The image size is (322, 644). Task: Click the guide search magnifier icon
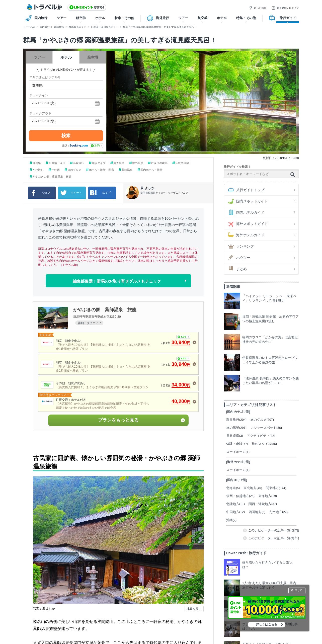293,174
